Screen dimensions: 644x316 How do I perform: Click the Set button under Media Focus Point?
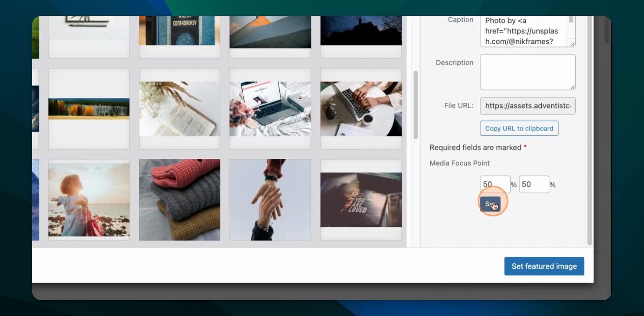(490, 204)
